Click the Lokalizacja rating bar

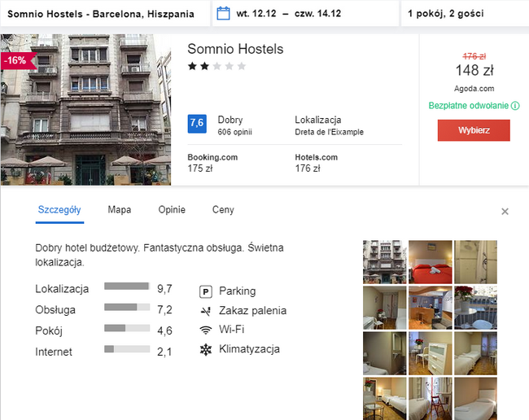pos(126,287)
